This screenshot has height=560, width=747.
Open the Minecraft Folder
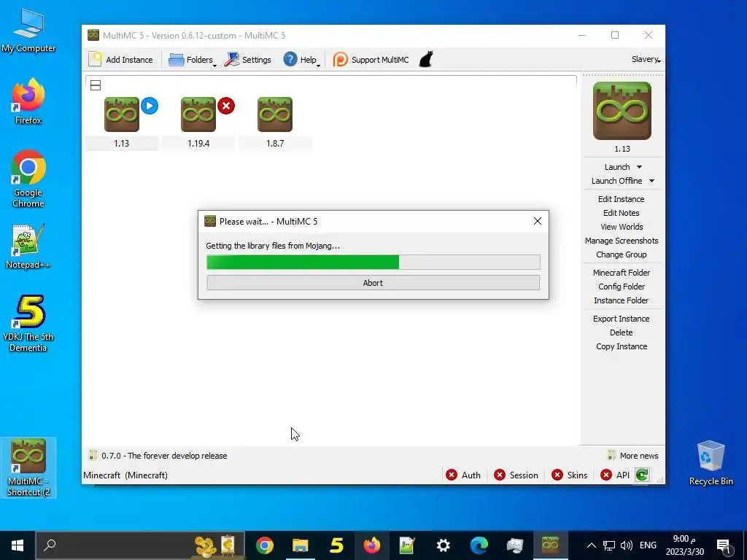(622, 273)
